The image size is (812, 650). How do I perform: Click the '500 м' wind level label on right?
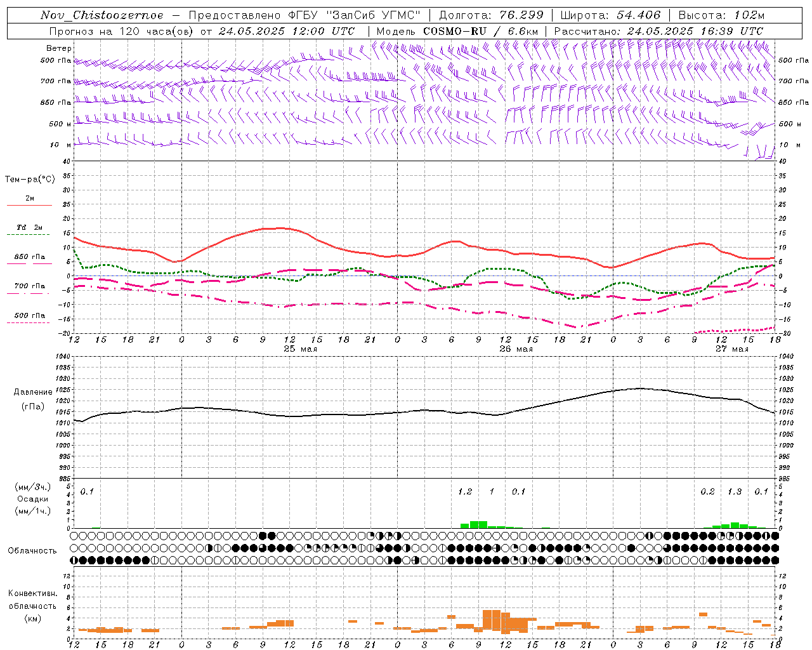pos(789,124)
